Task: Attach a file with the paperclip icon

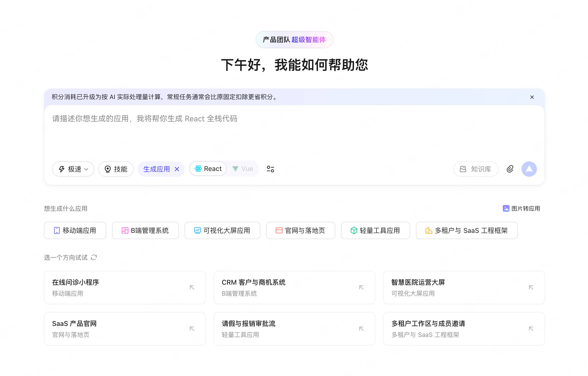Action: [x=510, y=169]
